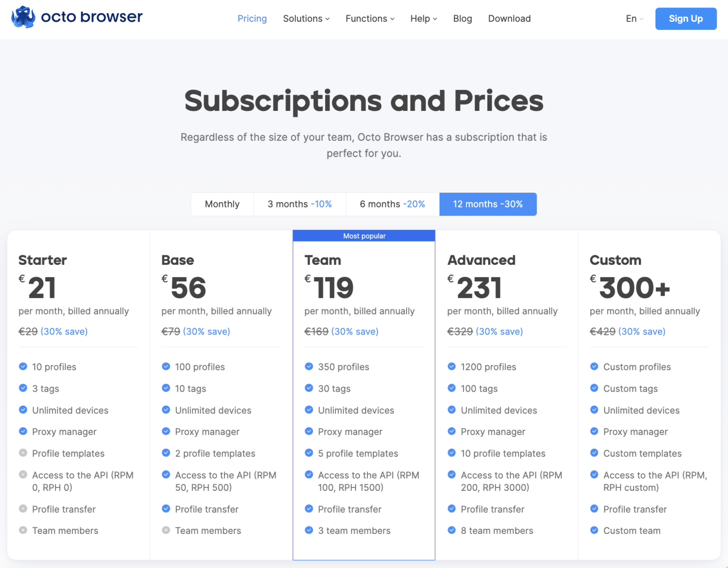The width and height of the screenshot is (728, 568).
Task: Click the checkmark beside Custom team feature
Action: [x=594, y=530]
